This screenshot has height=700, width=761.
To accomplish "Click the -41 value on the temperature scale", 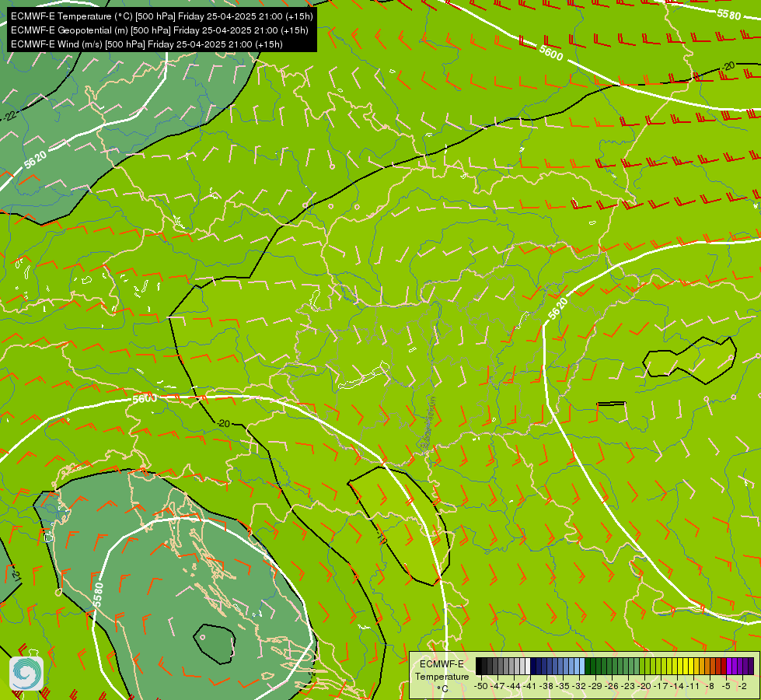I will (531, 686).
